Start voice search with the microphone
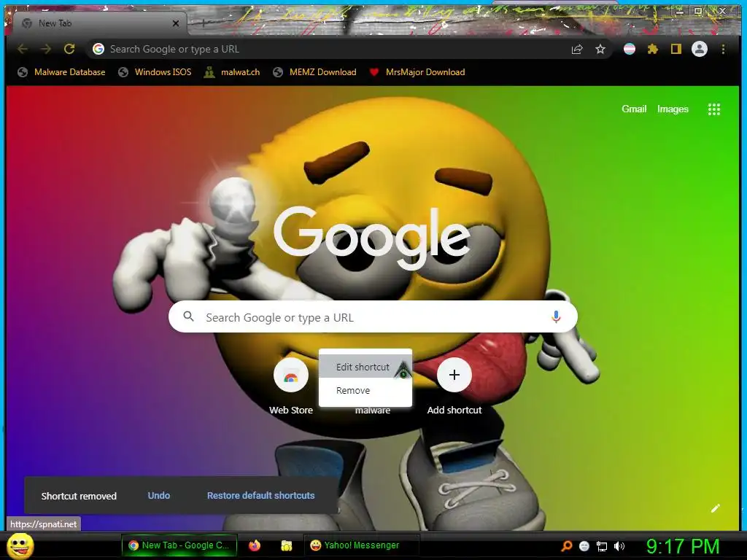Image resolution: width=747 pixels, height=560 pixels. click(x=556, y=316)
